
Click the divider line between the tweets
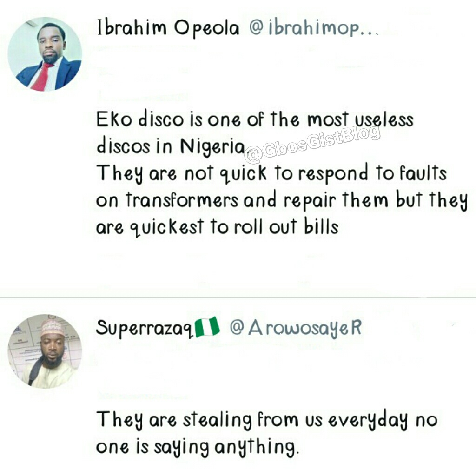point(238,297)
